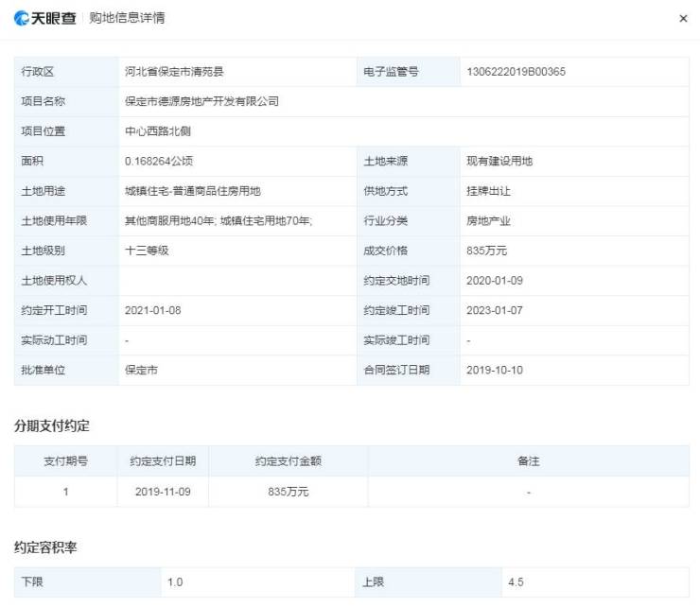Click 835万元 in the 成交价格 row
This screenshot has height=607, width=700.
[x=487, y=251]
